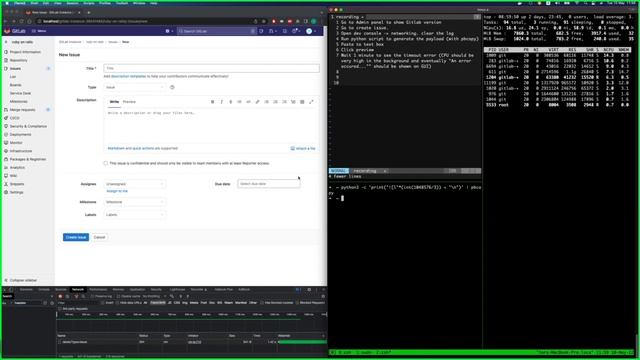Viewport: 640px width, 360px height.
Task: Click the DevTools Filter text box
Action: point(78,303)
